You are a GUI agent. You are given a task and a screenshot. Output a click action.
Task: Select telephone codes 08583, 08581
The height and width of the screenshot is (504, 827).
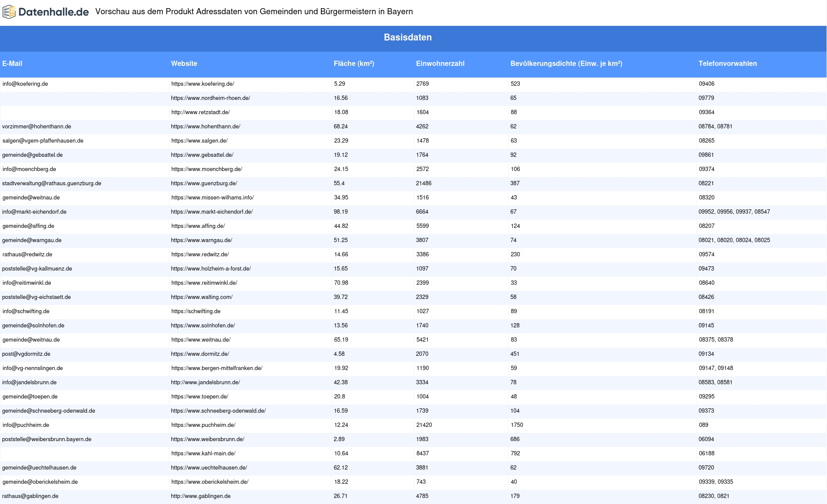tap(715, 383)
